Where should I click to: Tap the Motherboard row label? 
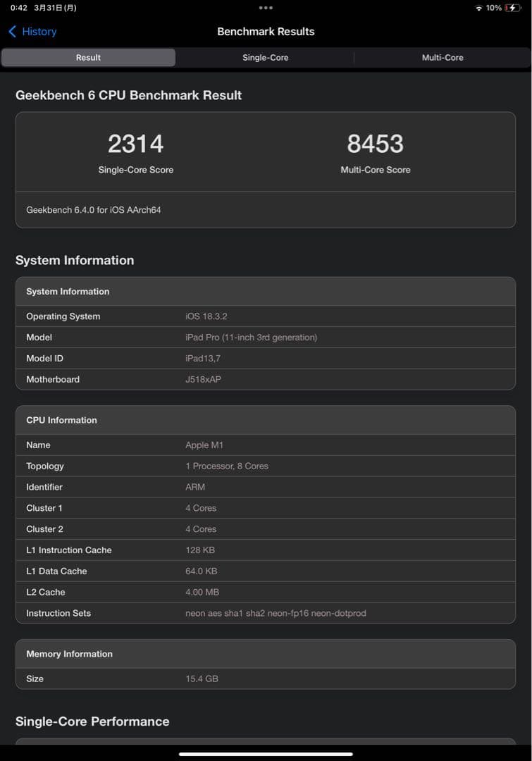click(53, 380)
